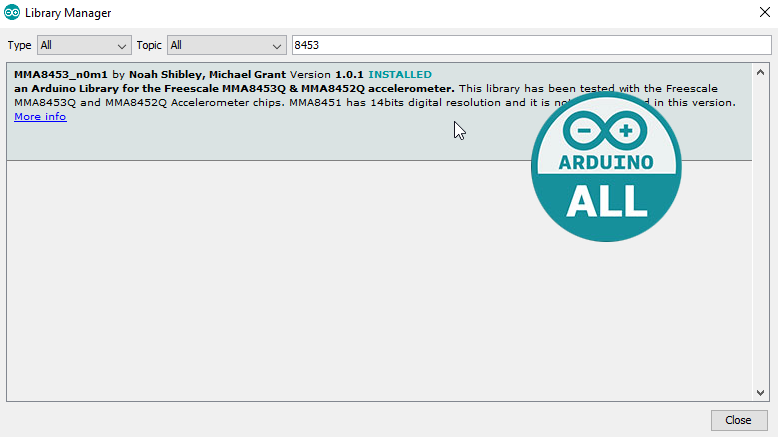Screen dimensions: 778x437
Task: Click the version 1.0.1 text
Action: [349, 74]
